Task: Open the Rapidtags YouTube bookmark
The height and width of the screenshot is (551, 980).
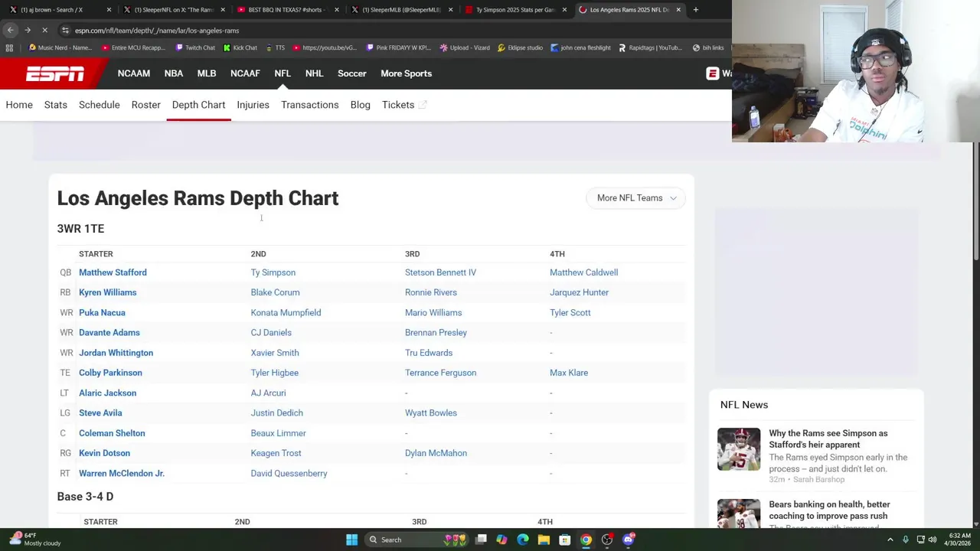Action: [650, 47]
